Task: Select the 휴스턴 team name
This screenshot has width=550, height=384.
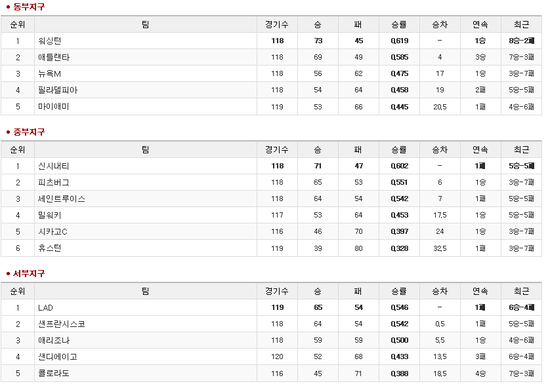Action: [49, 248]
